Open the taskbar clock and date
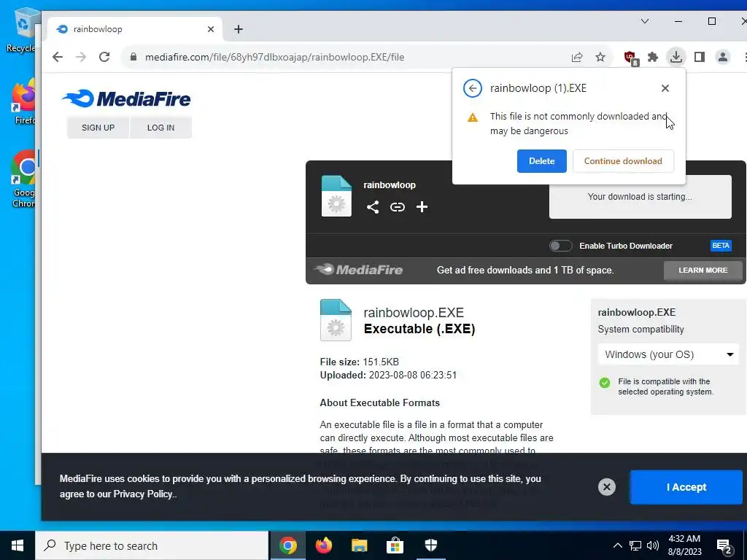The width and height of the screenshot is (747, 560). coord(684,545)
